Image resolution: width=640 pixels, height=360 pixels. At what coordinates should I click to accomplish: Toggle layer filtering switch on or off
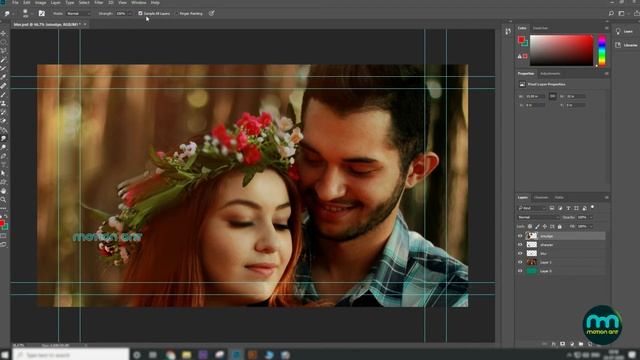pos(592,207)
